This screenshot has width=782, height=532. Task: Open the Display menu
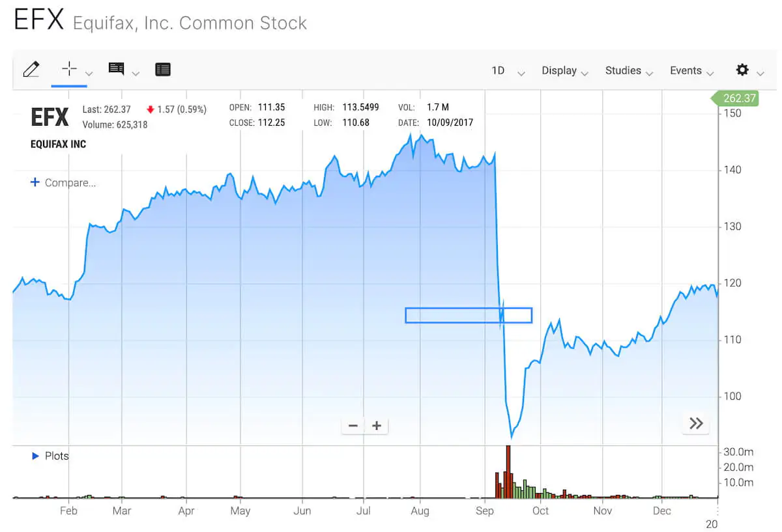(x=564, y=71)
